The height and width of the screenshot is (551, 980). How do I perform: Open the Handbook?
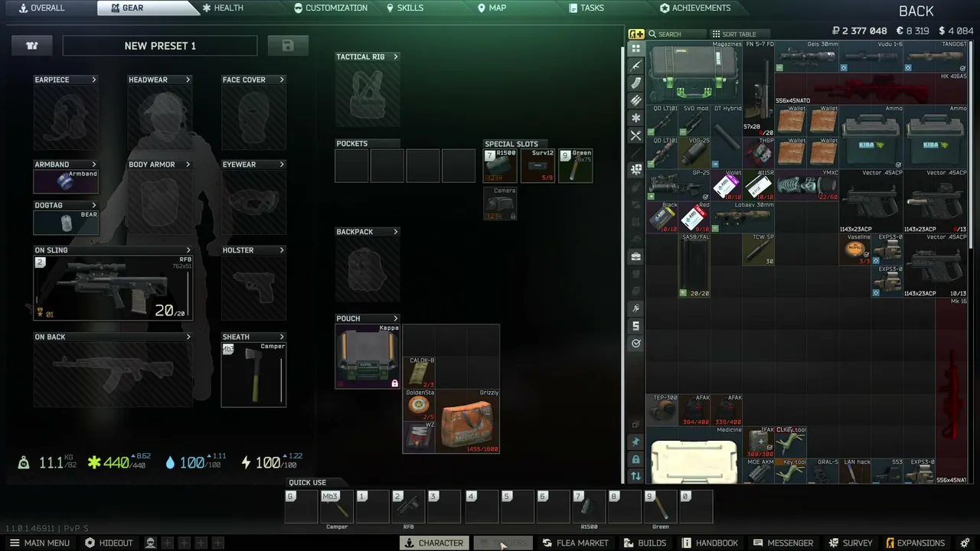point(710,543)
